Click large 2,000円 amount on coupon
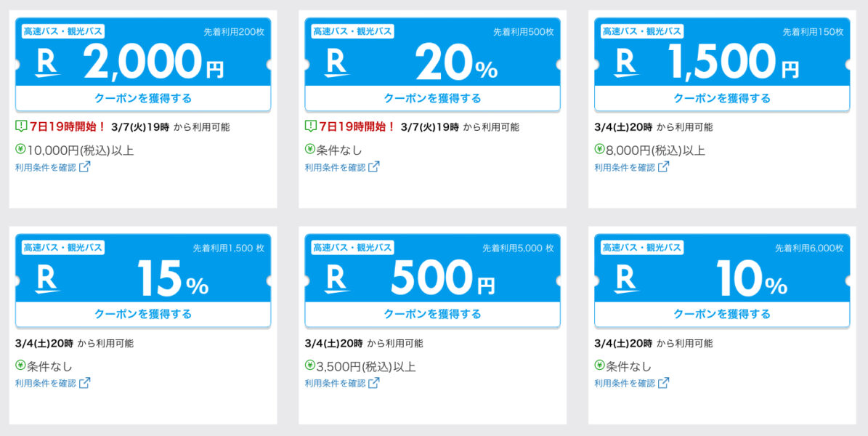The height and width of the screenshot is (436, 868). click(x=154, y=62)
